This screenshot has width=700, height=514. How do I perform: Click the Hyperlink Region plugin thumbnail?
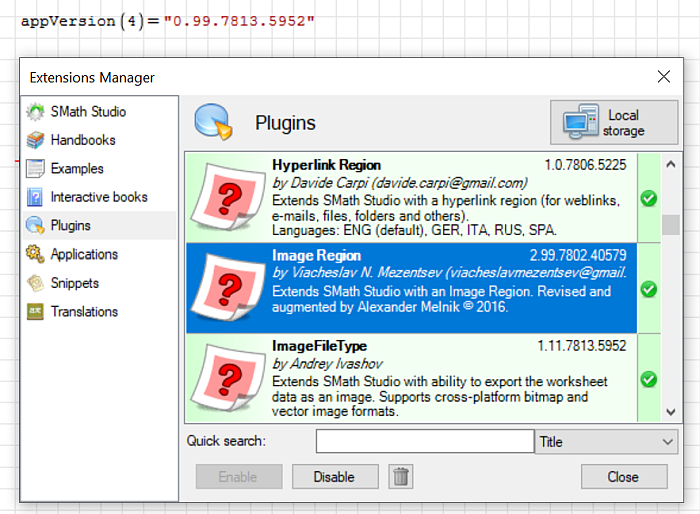[x=225, y=195]
